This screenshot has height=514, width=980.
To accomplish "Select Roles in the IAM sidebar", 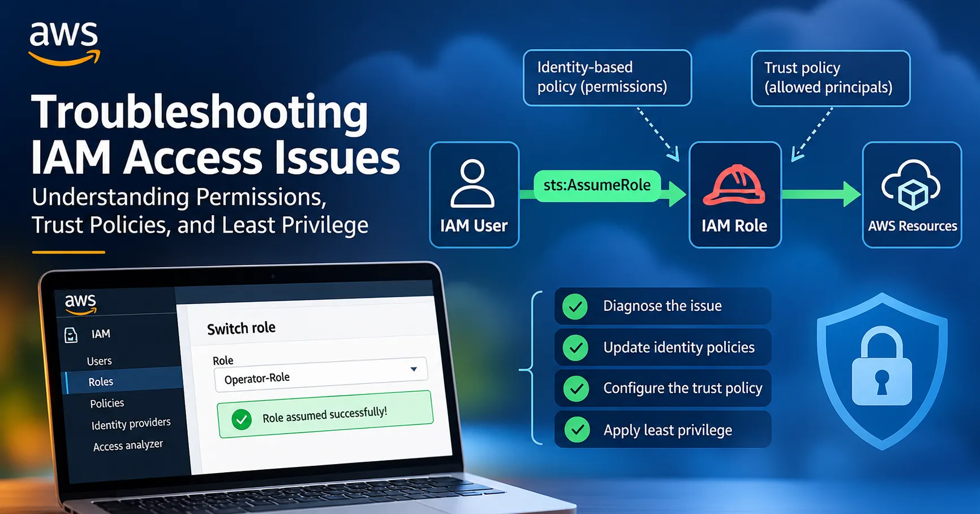I will tap(101, 382).
